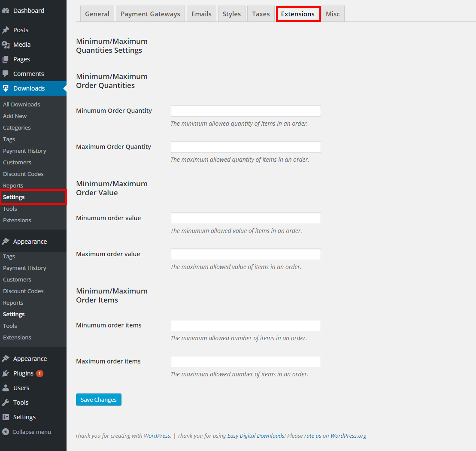Click the Comments speech bubble icon
The height and width of the screenshot is (451, 476).
(x=6, y=74)
